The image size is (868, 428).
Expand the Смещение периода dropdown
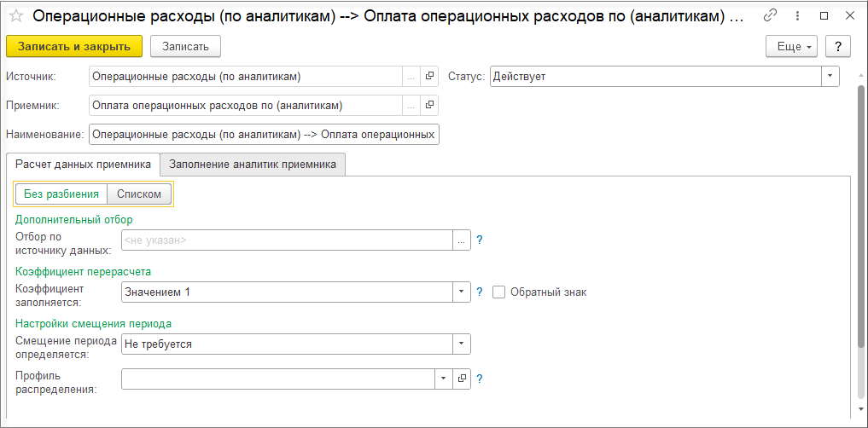point(462,344)
